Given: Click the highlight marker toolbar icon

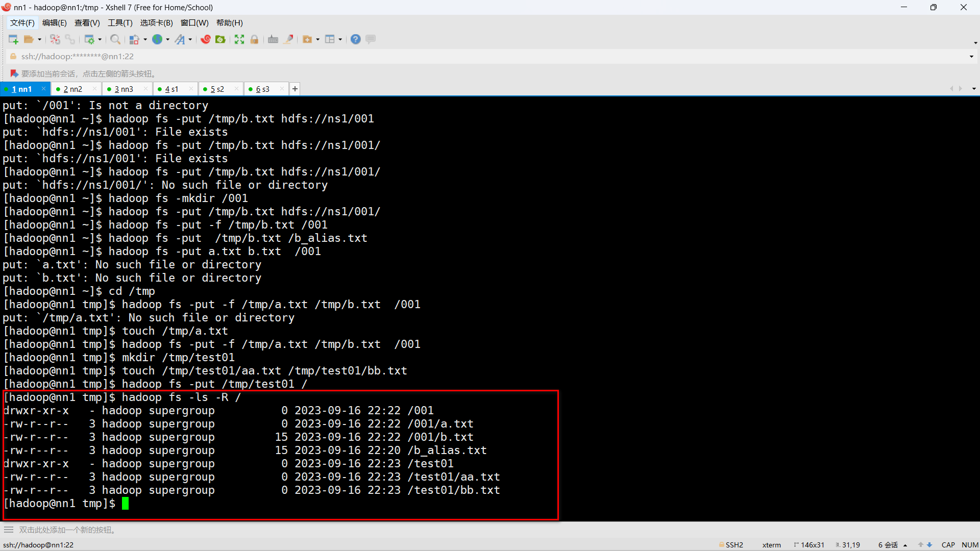Looking at the screenshot, I should [288, 39].
